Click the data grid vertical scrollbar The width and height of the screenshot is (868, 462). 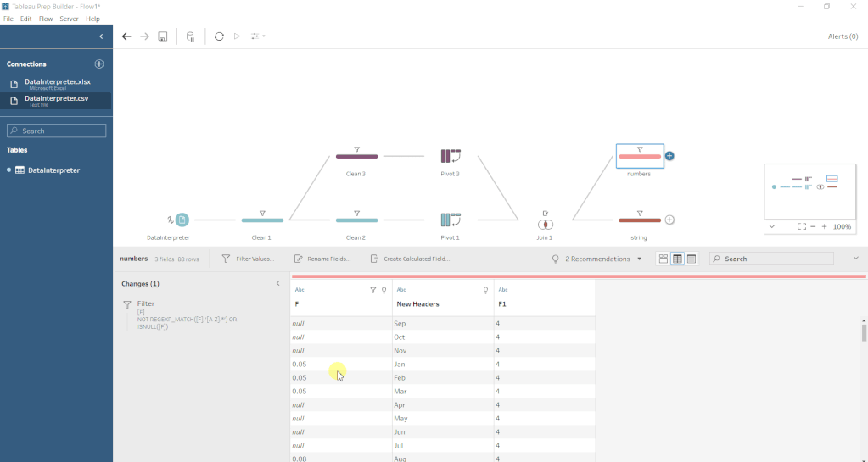click(864, 332)
